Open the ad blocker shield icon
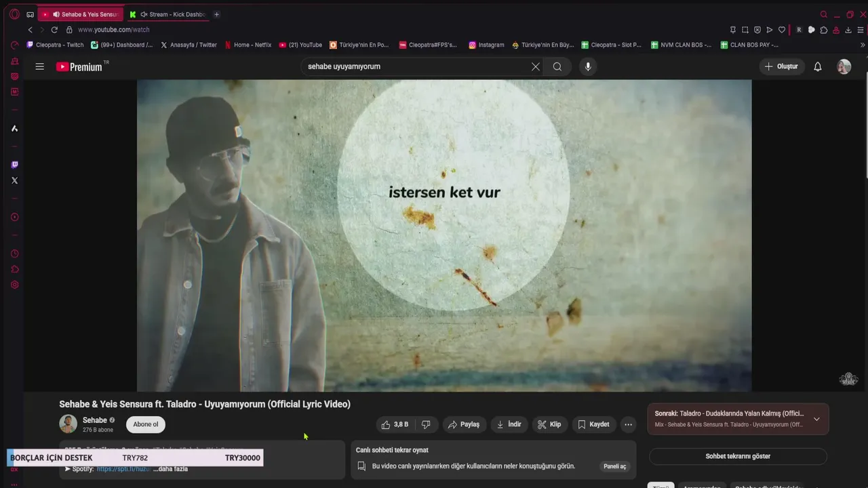This screenshot has height=488, width=868. pyautogui.click(x=757, y=30)
